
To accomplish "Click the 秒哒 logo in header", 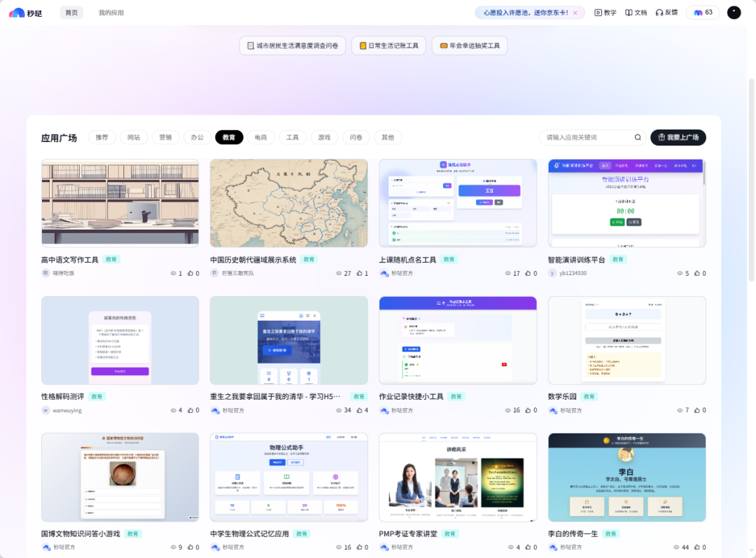I will tap(25, 13).
